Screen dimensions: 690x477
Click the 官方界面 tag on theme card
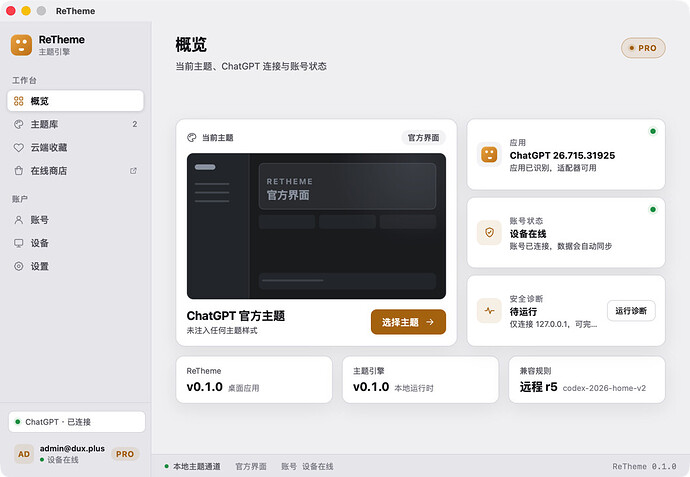pos(423,138)
